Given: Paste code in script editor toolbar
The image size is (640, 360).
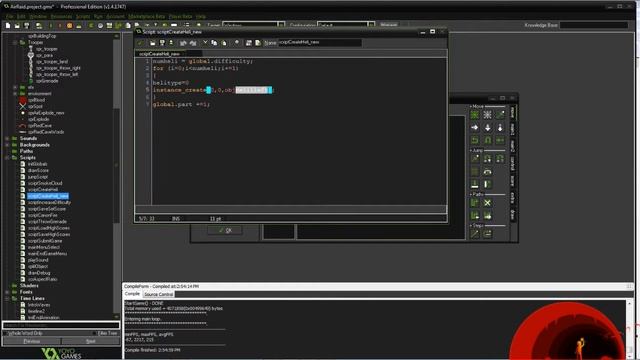Looking at the screenshot, I should (224, 43).
